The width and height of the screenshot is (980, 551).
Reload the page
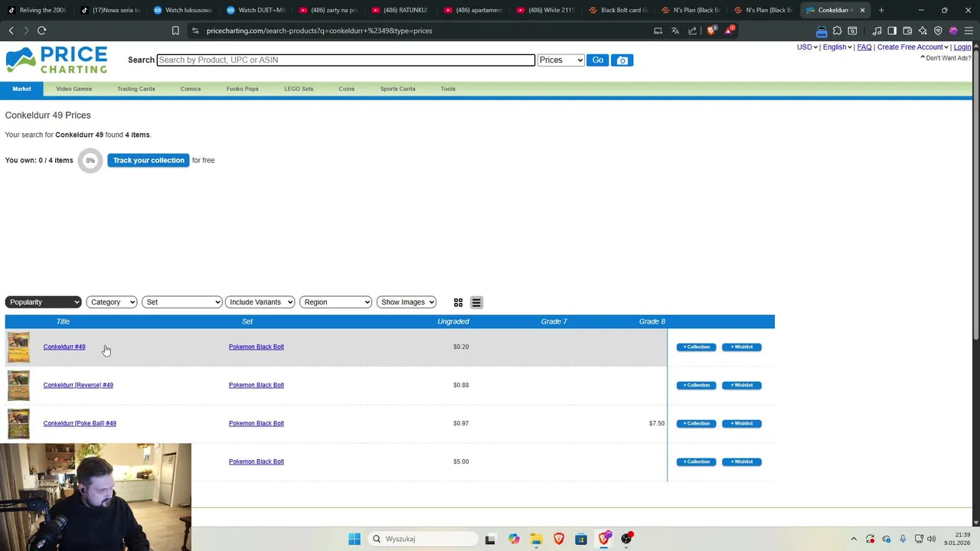41,31
